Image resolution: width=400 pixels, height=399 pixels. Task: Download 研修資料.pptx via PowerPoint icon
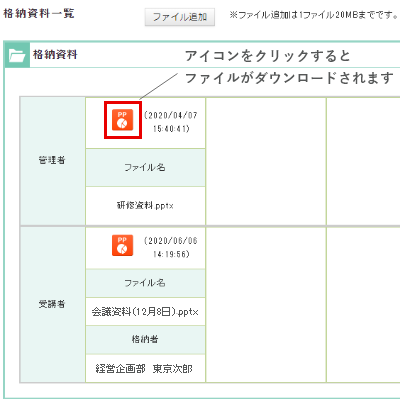[x=123, y=120]
